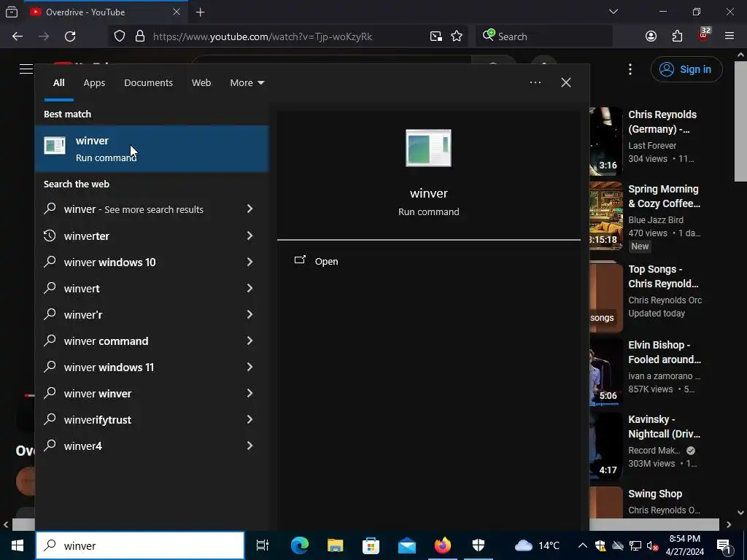The image size is (747, 560).
Task: Click the large winver icon in preview pane
Action: click(x=428, y=148)
